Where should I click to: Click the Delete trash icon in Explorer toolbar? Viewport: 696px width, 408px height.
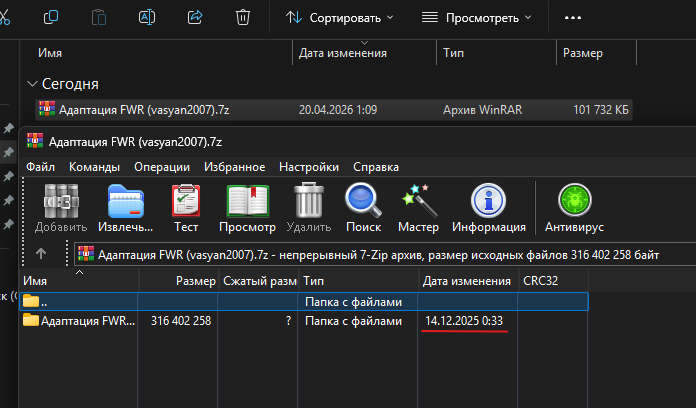pos(242,17)
